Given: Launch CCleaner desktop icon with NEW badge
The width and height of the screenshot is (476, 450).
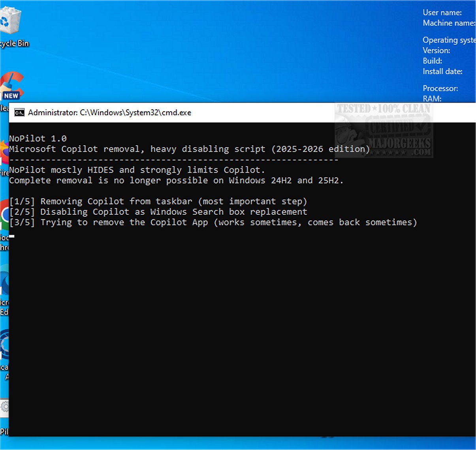Looking at the screenshot, I should click(11, 86).
